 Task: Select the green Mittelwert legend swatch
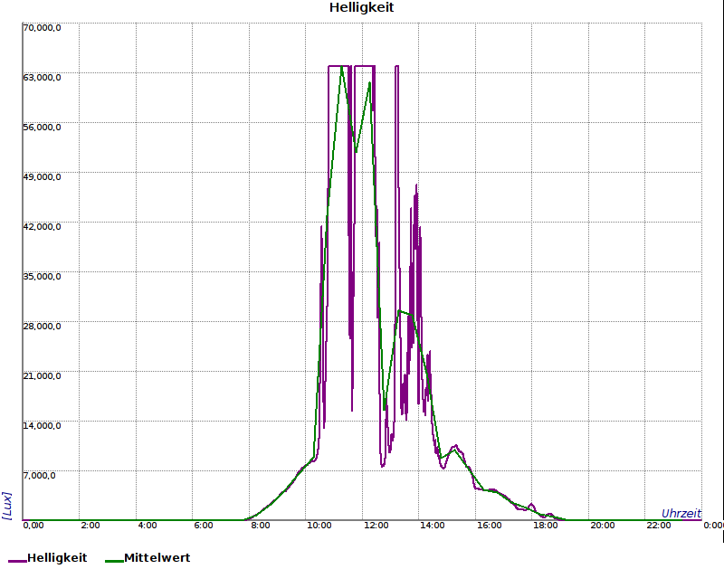coord(114,561)
